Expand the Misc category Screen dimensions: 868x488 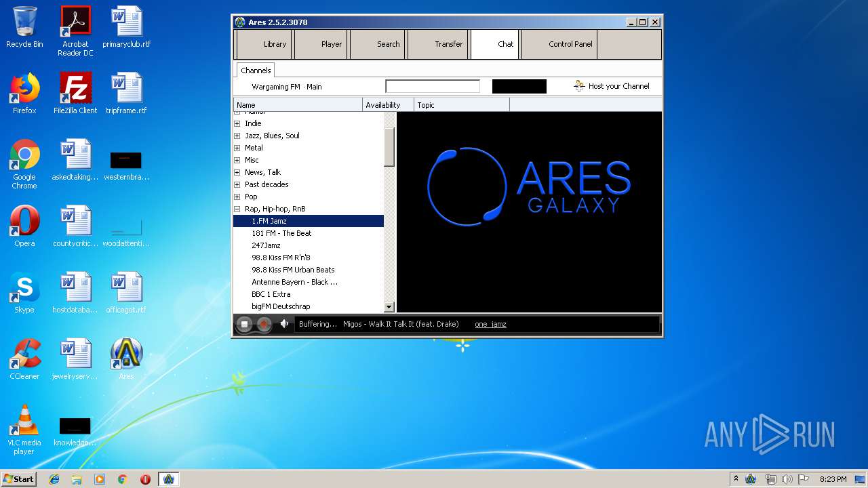pos(237,160)
